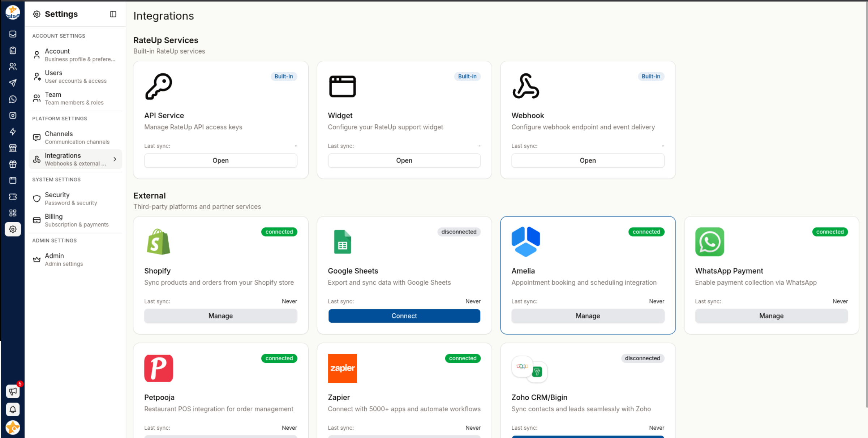Manage the Shopify integration
The image size is (868, 438).
point(220,316)
